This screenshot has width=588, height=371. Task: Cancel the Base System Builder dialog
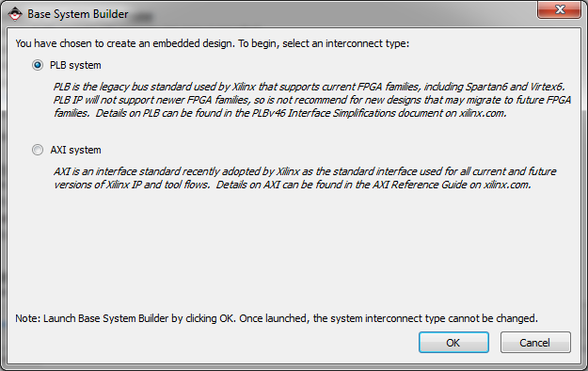tap(535, 343)
